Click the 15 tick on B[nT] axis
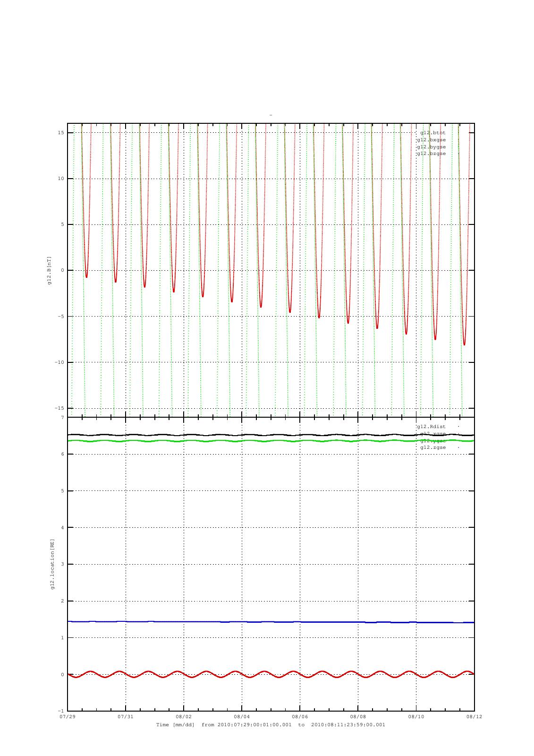Viewport: 534px width, 756px height. point(61,133)
